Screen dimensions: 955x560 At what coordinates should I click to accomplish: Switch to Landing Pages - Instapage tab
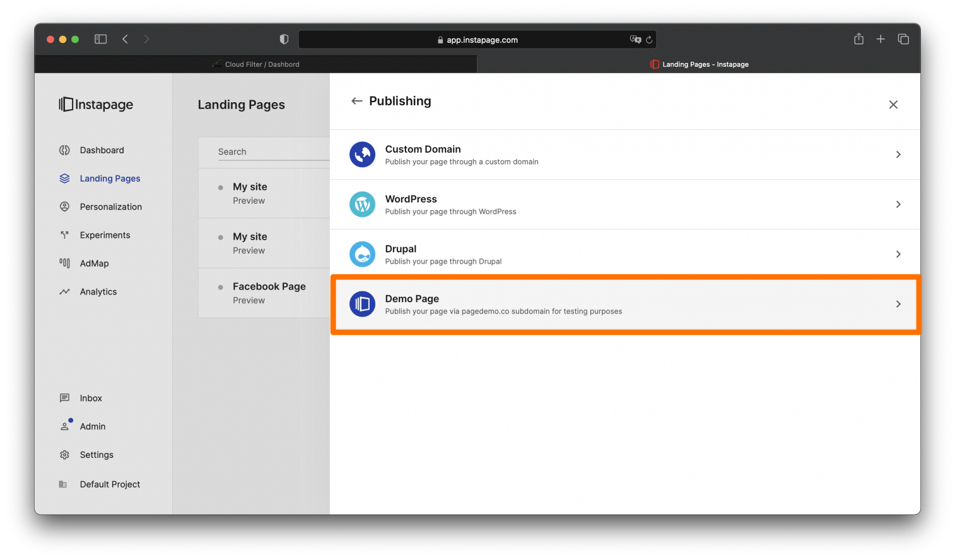[x=699, y=64]
